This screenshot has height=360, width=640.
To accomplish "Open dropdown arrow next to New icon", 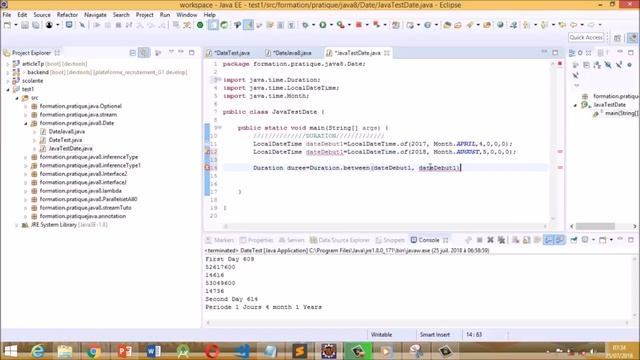I will coord(16,25).
